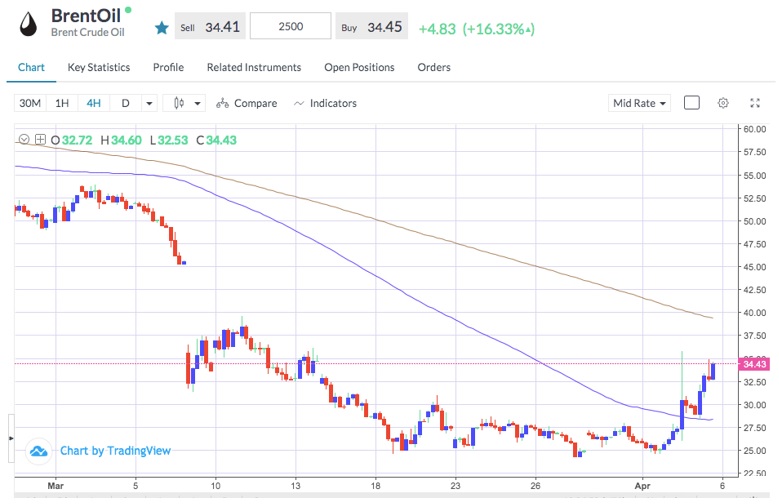Click the +4.83 (+16.33%) change text
The width and height of the screenshot is (779, 504).
pyautogui.click(x=476, y=29)
